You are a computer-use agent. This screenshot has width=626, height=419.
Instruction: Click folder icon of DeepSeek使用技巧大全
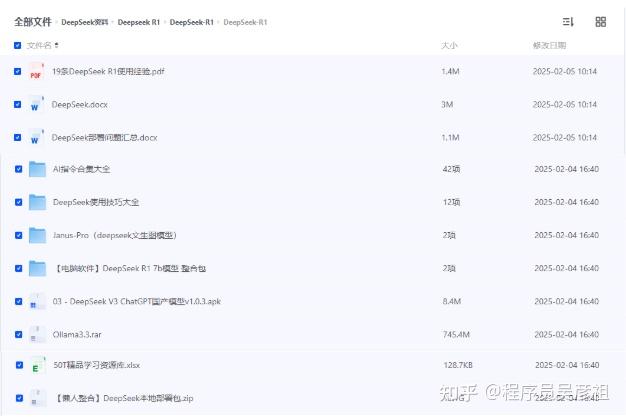(x=37, y=202)
